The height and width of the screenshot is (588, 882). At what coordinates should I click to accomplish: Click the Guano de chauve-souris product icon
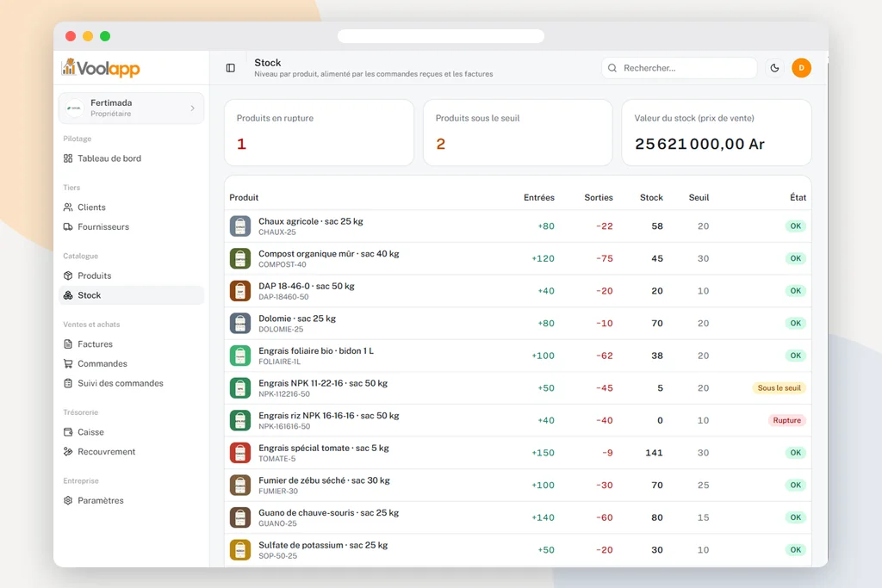[x=240, y=517]
